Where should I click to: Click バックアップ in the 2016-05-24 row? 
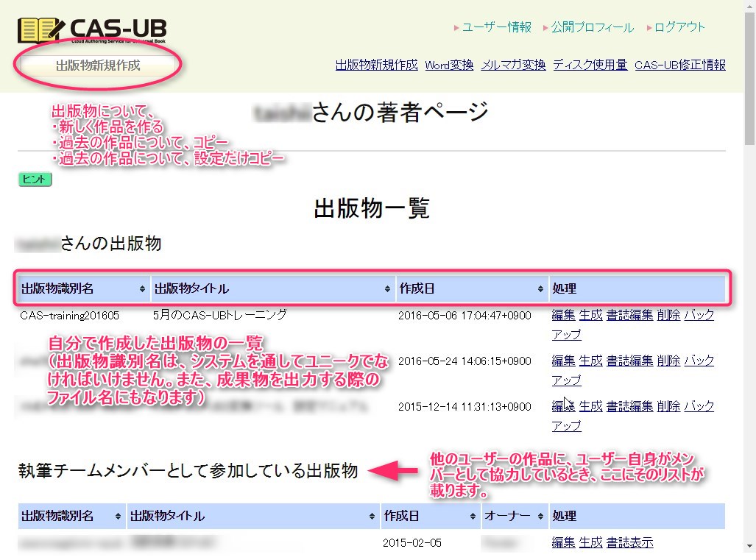click(x=699, y=361)
